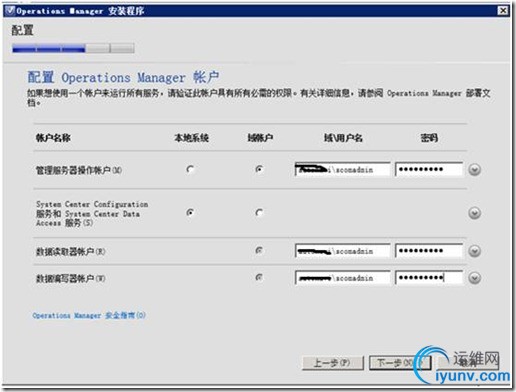
Task: Click the 帐户名称 column header
Action: [x=53, y=138]
